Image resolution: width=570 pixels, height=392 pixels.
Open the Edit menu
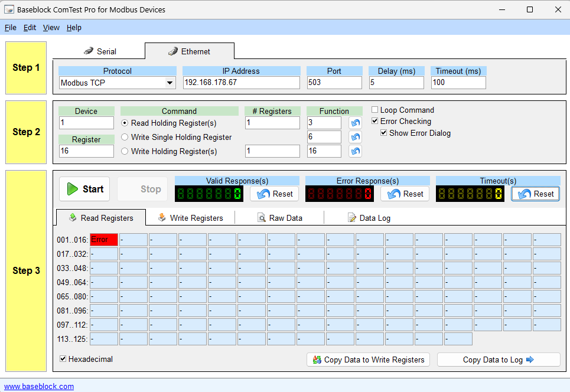coord(30,28)
